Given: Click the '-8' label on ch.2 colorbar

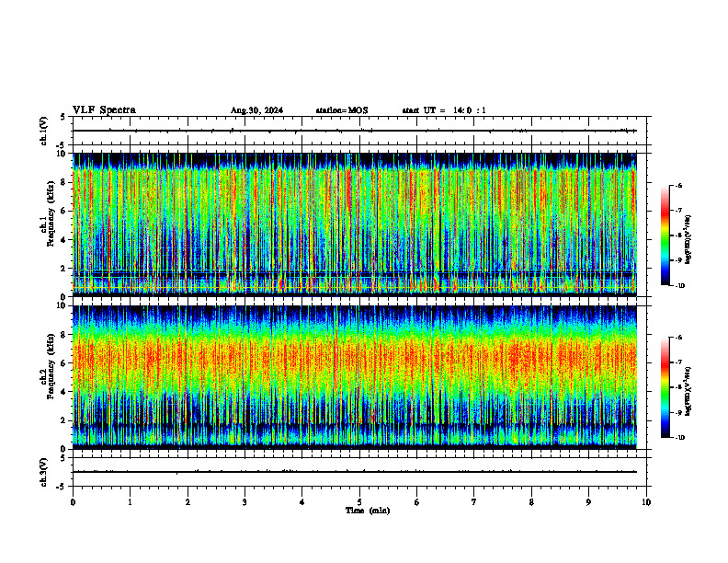Looking at the screenshot, I should click(x=678, y=387).
